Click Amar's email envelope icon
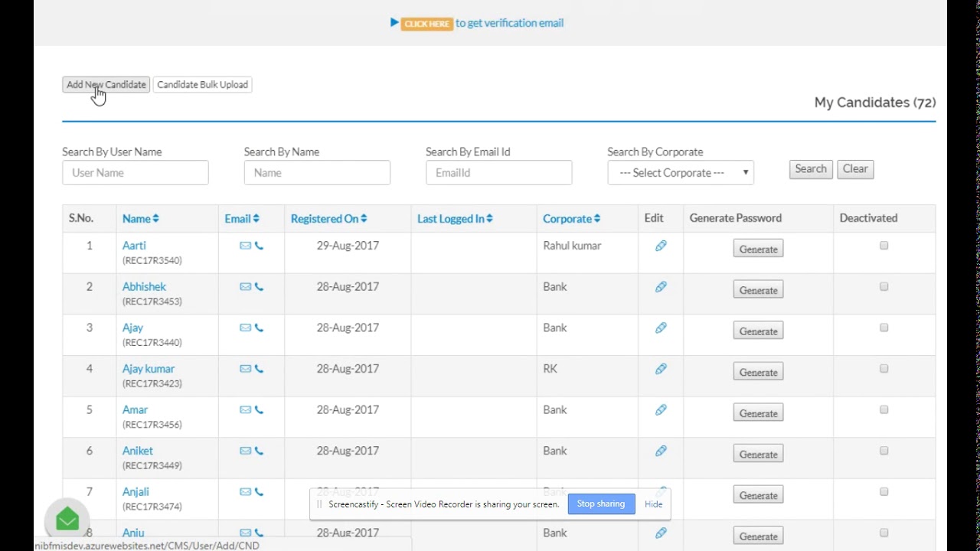 click(x=245, y=410)
